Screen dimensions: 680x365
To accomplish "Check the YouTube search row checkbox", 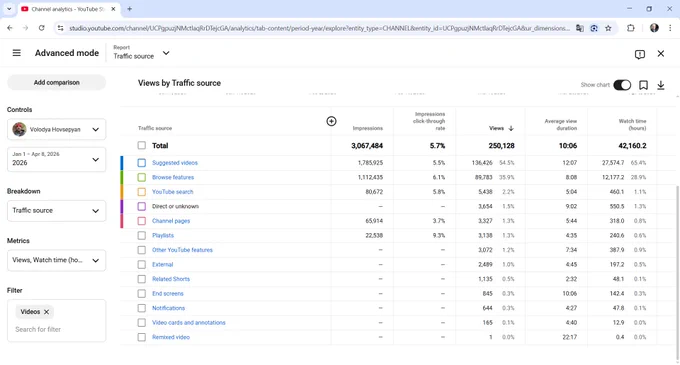I will click(x=142, y=192).
